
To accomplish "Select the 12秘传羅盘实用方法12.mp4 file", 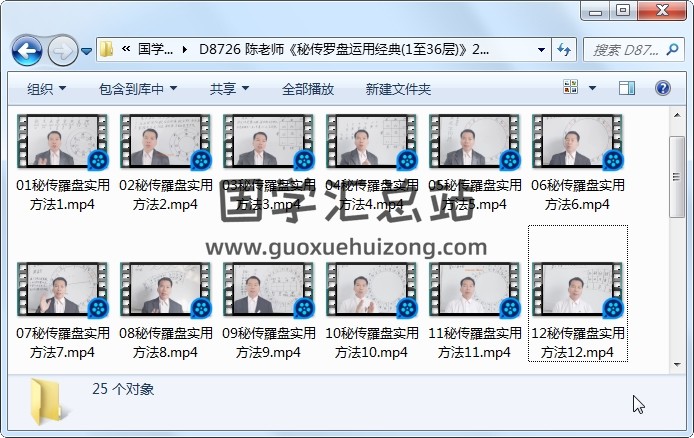I will click(x=577, y=290).
